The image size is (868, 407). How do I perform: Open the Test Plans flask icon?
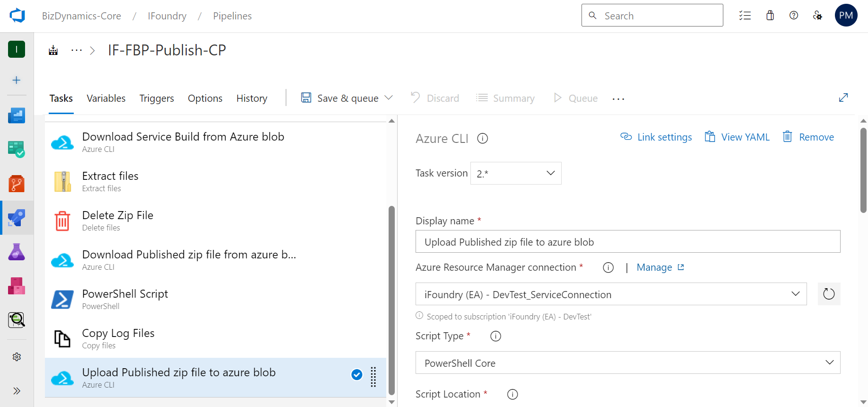click(17, 252)
